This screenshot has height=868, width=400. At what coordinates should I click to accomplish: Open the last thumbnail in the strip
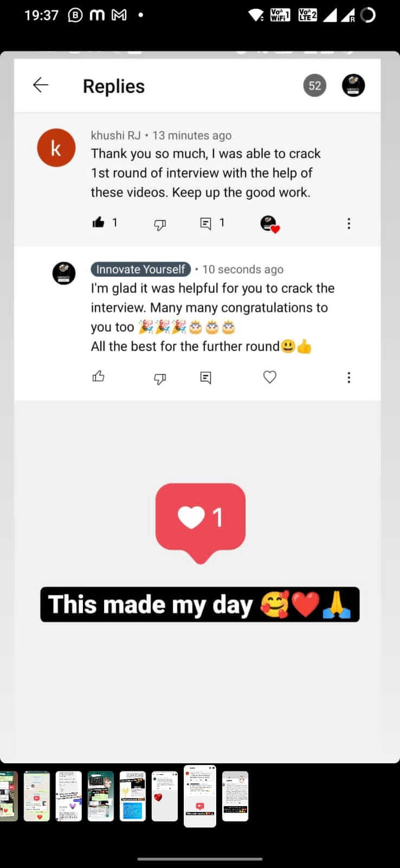(235, 795)
